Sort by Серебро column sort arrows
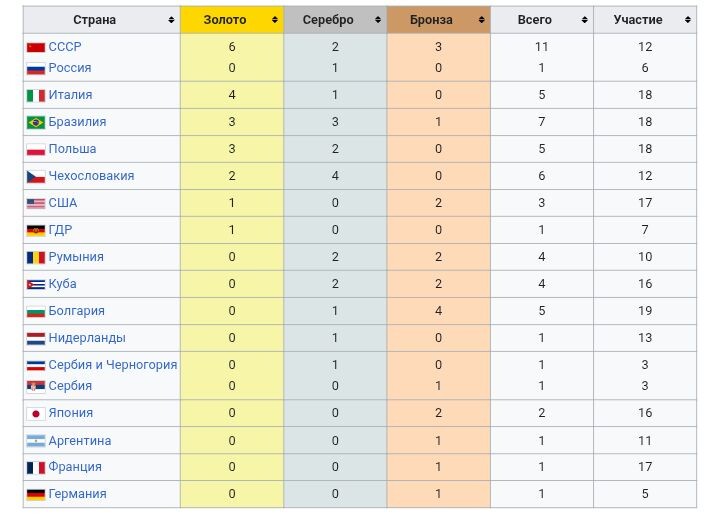Image resolution: width=720 pixels, height=515 pixels. pyautogui.click(x=377, y=20)
